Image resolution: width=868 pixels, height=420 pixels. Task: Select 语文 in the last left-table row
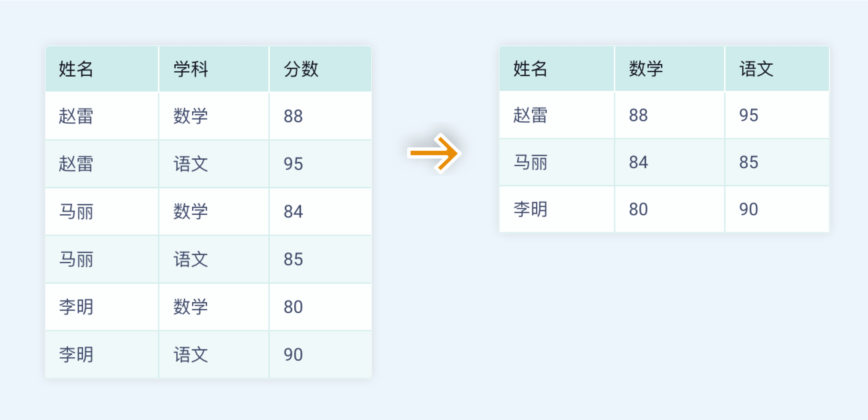click(191, 355)
